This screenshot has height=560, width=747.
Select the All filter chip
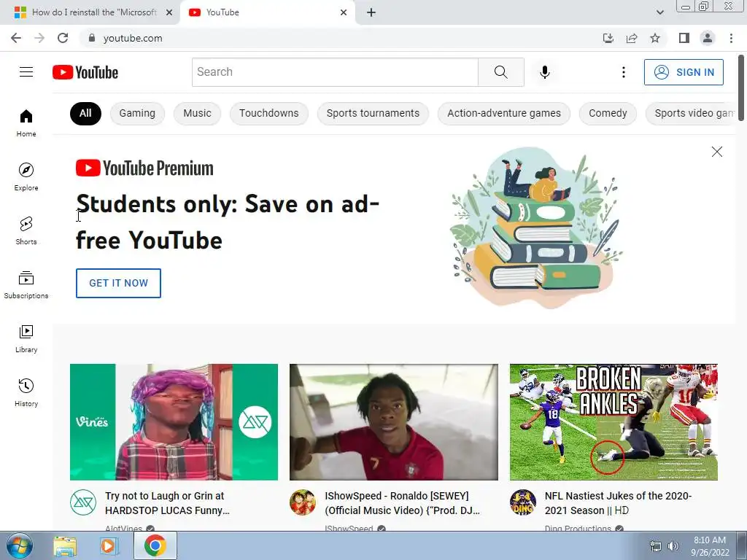tap(85, 113)
